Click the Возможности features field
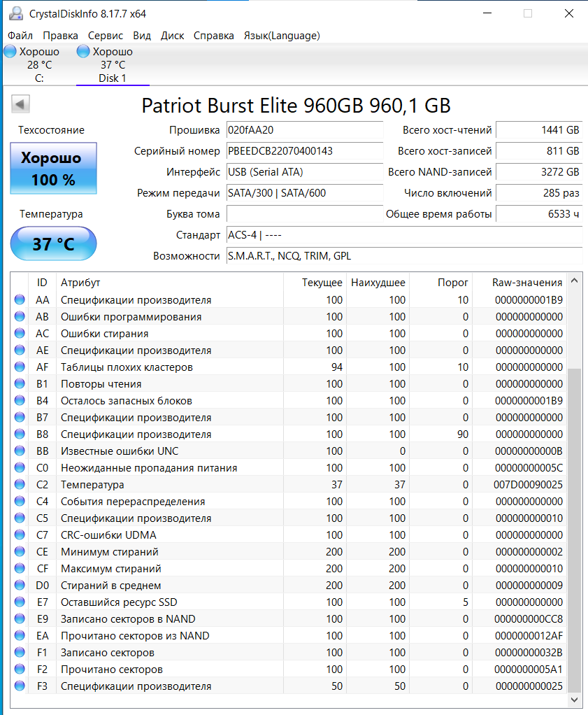Screen dimensions: 588x715 [404, 256]
